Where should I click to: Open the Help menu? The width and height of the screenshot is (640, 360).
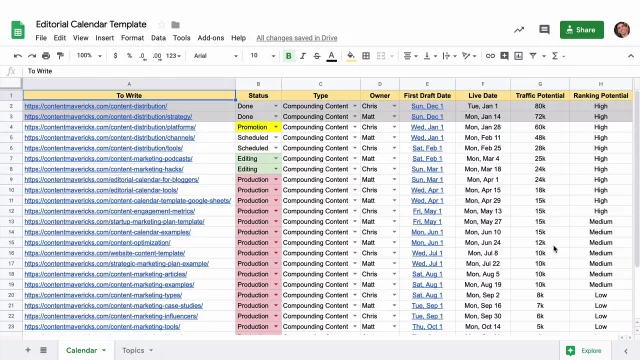tap(238, 38)
